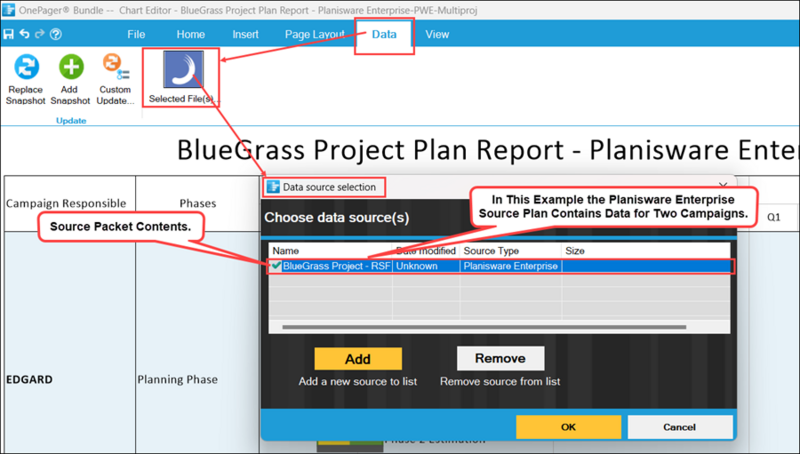Image resolution: width=800 pixels, height=454 pixels.
Task: Open the File menu tab
Action: 136,34
